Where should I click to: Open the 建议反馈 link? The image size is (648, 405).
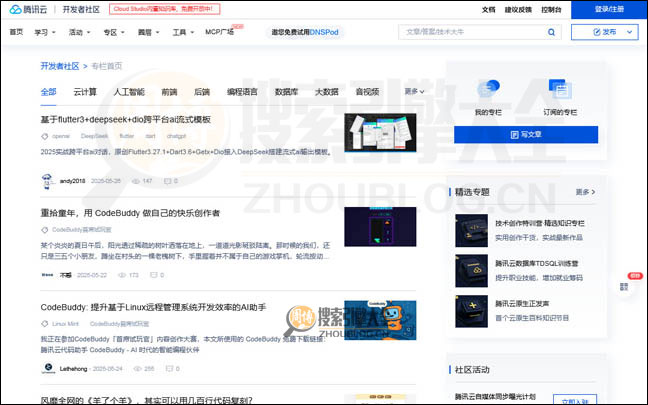518,10
